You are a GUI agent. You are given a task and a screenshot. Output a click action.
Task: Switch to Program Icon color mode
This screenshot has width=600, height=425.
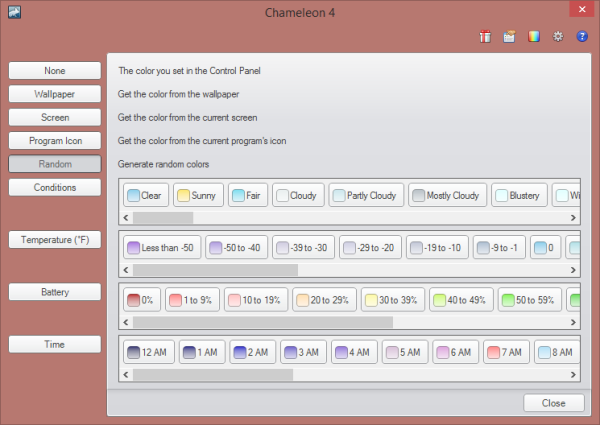click(x=55, y=141)
